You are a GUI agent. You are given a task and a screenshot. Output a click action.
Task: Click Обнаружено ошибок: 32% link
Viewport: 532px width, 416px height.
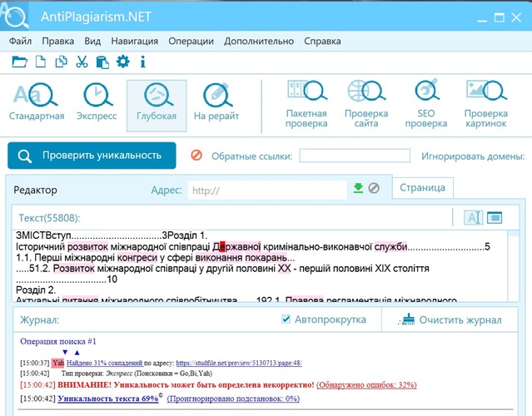click(366, 385)
